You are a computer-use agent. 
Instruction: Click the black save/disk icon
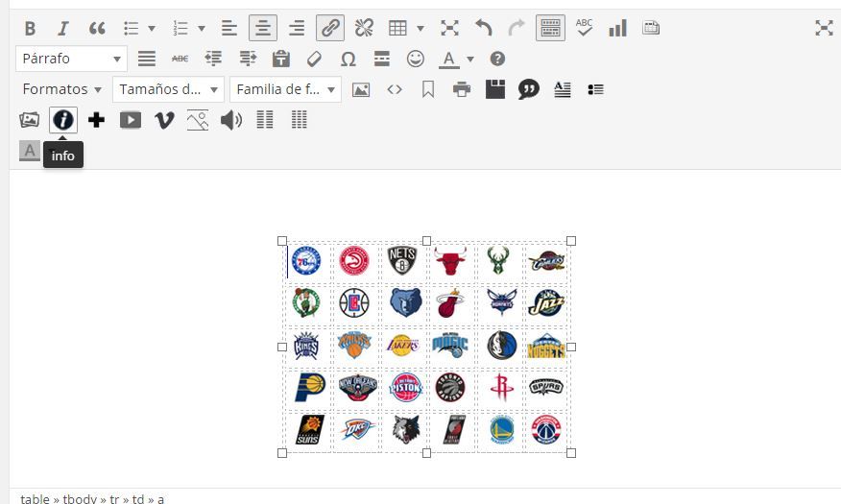pyautogui.click(x=495, y=89)
